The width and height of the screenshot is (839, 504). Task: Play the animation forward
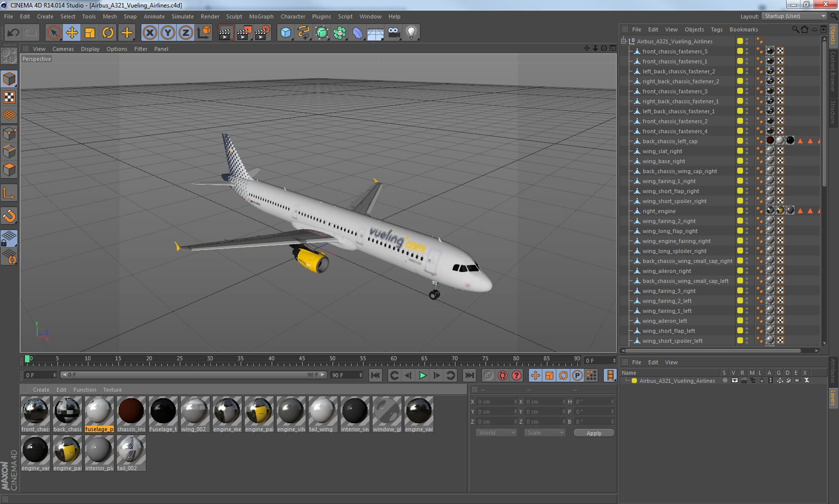tap(422, 375)
